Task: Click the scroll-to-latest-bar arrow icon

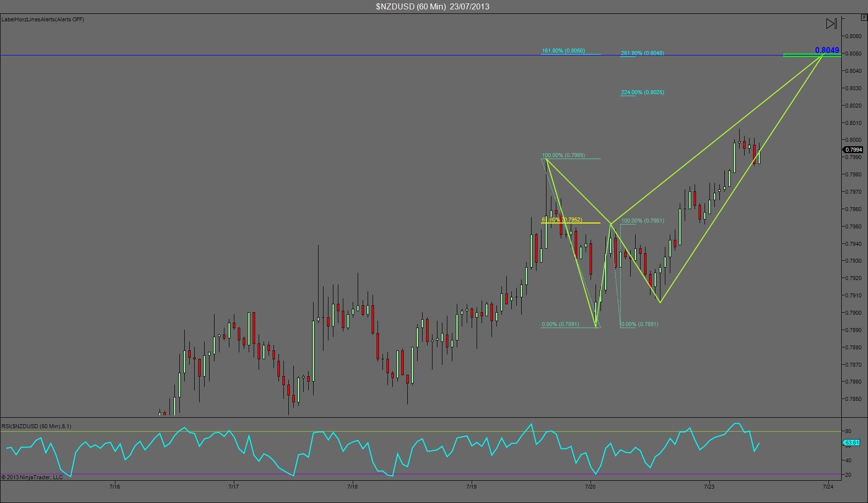Action: pos(831,23)
